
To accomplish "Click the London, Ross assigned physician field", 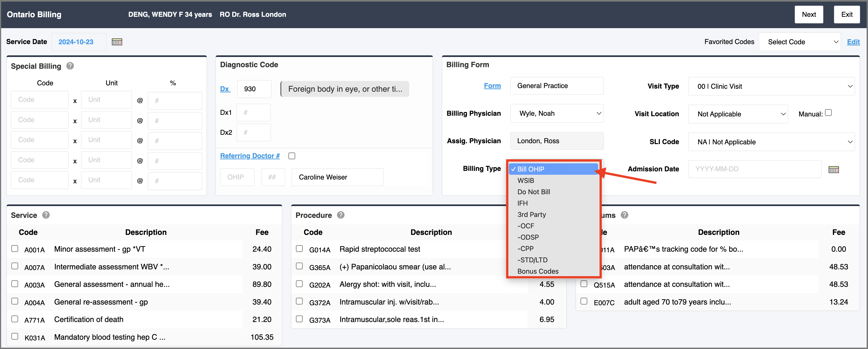I will coord(557,141).
